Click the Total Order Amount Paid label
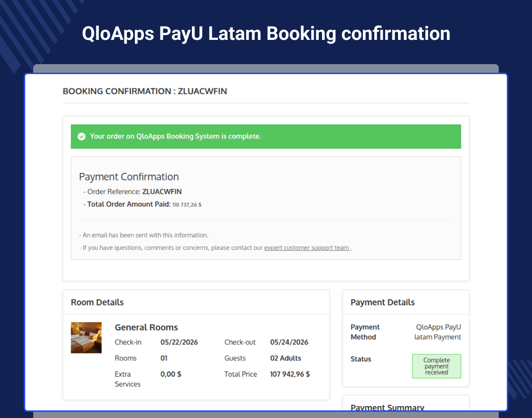 (x=129, y=204)
